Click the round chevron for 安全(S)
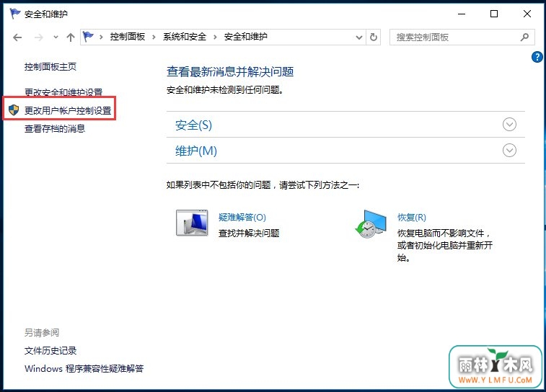The width and height of the screenshot is (546, 392). tap(509, 124)
